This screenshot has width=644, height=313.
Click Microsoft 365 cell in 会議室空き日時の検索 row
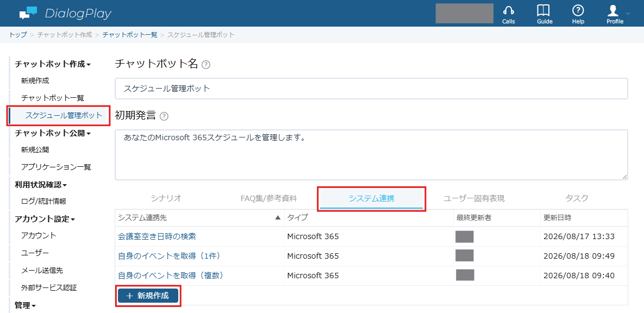313,236
